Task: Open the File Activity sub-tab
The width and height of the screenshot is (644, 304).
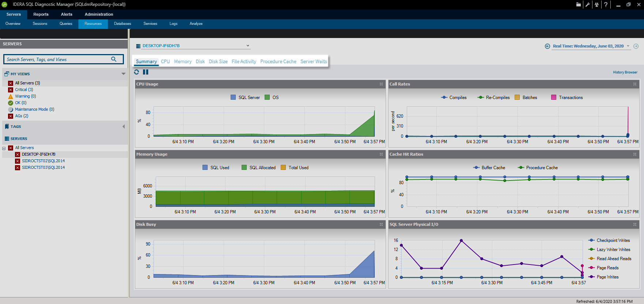Action: (x=244, y=61)
